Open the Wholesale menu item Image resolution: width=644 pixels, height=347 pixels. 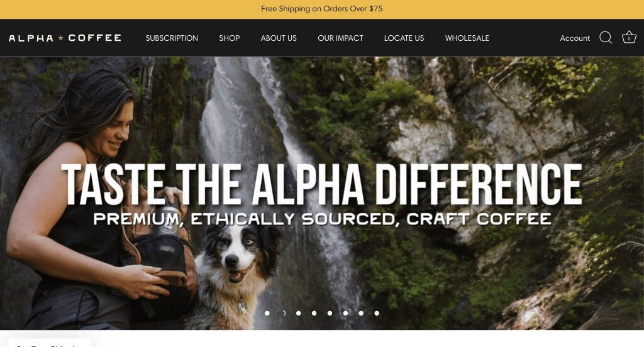click(x=467, y=38)
